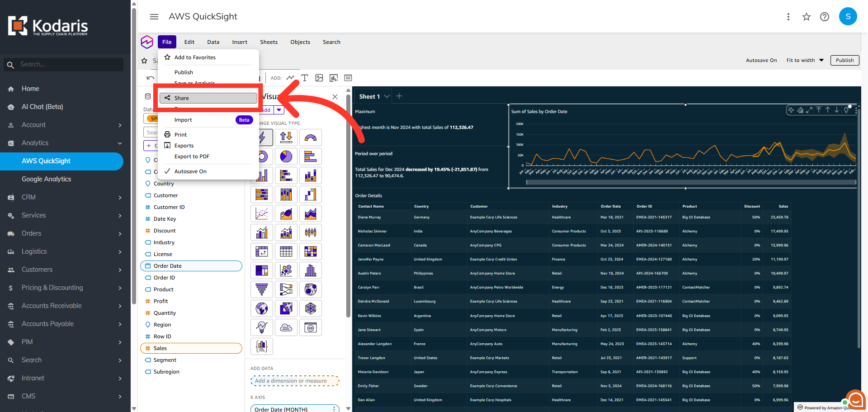
Task: Close the Visuals panel
Action: pyautogui.click(x=335, y=96)
